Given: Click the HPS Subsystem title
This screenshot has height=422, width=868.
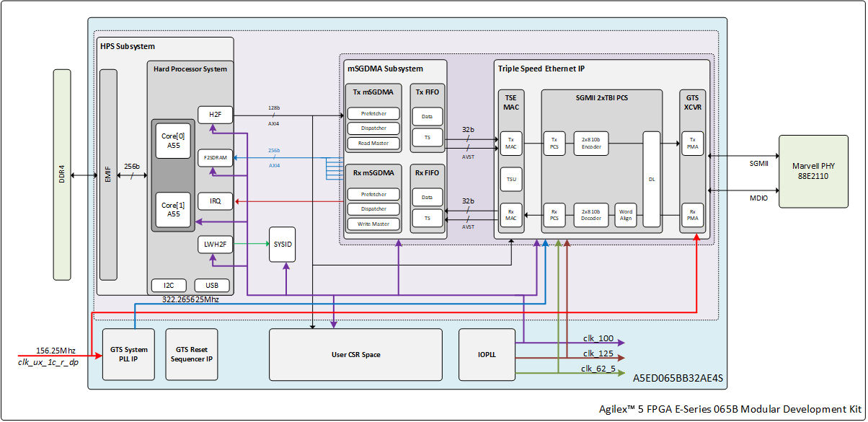Looking at the screenshot, I should point(127,46).
